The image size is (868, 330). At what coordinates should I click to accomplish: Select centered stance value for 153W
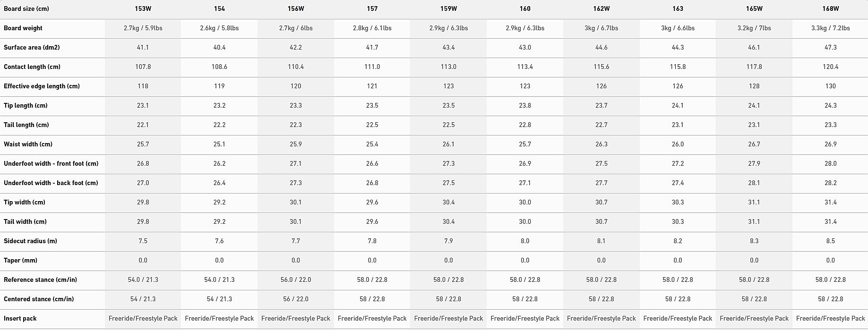(x=143, y=299)
